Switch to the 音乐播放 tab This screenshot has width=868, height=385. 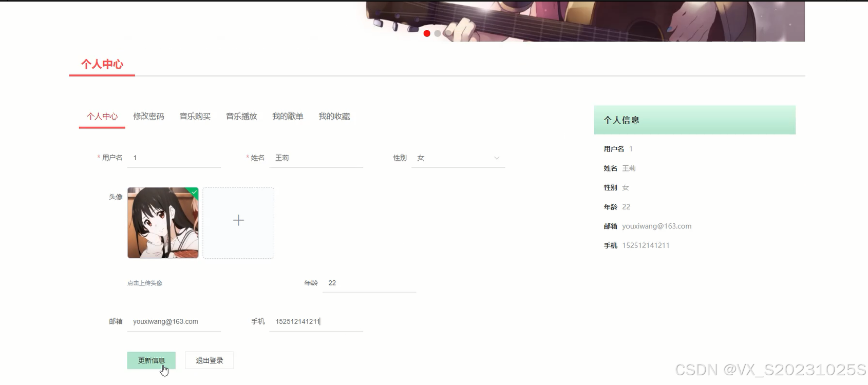(241, 117)
